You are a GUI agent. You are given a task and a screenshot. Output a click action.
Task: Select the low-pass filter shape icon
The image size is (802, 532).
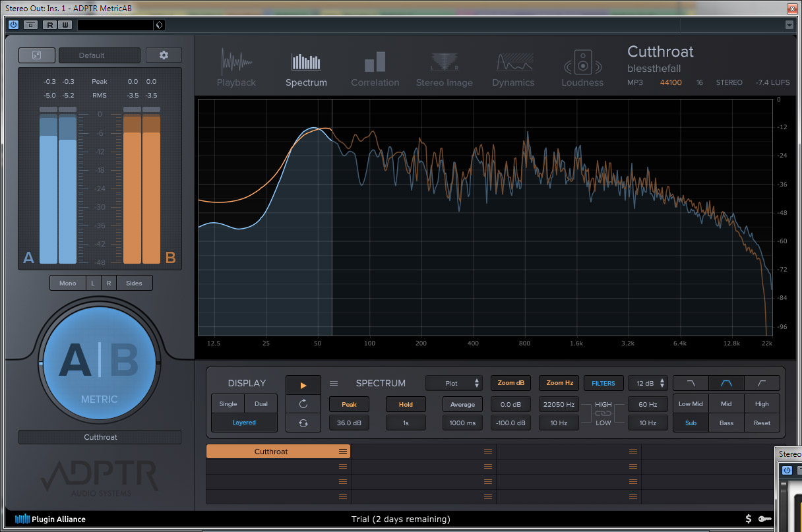691,383
